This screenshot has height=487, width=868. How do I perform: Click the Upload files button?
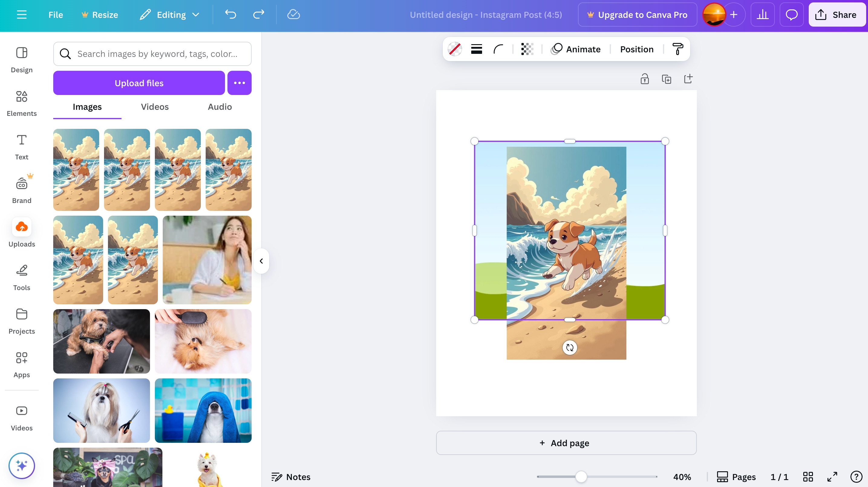139,83
